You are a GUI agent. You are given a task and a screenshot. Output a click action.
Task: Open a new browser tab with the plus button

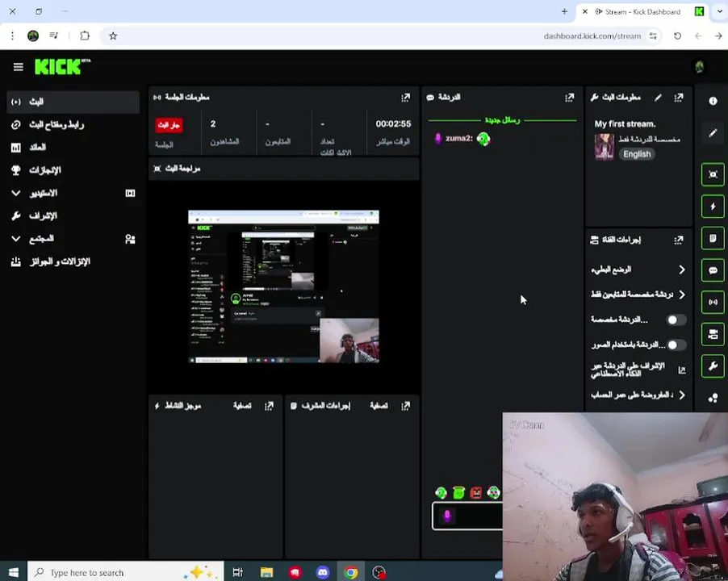(x=564, y=11)
